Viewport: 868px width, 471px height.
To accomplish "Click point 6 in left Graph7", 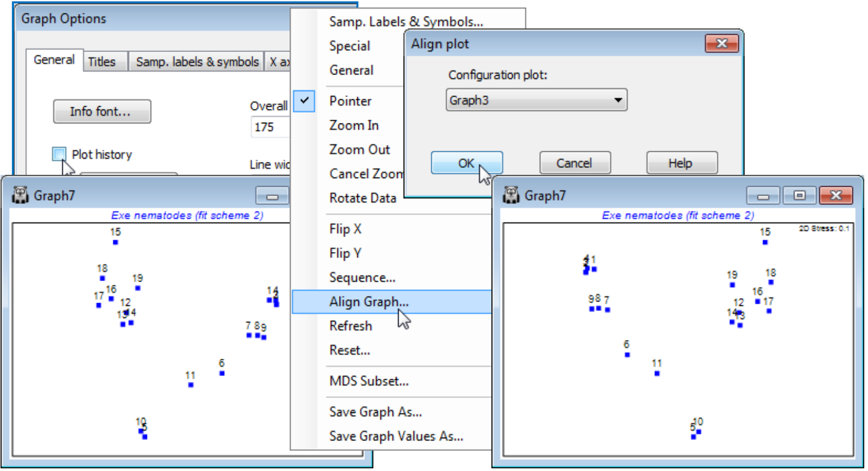I will pyautogui.click(x=222, y=373).
